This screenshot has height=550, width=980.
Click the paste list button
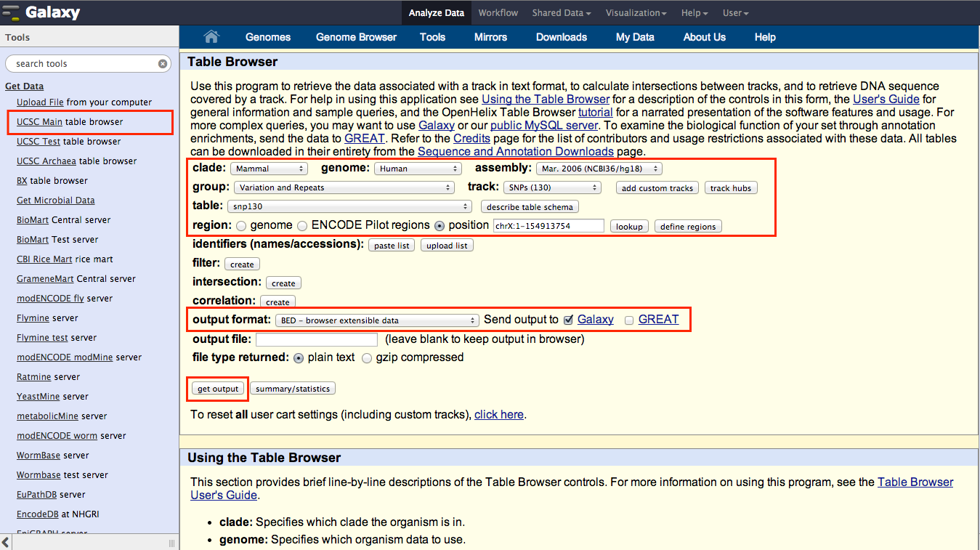392,246
